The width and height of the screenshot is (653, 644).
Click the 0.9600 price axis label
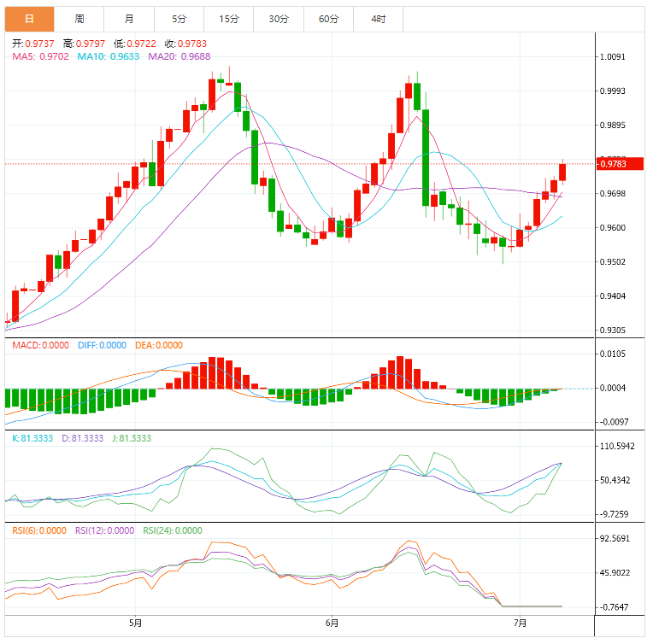click(612, 228)
